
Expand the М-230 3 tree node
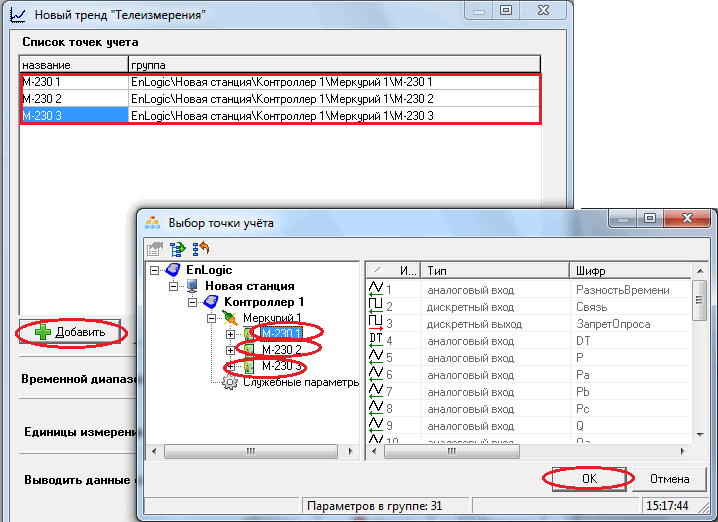coord(231,367)
